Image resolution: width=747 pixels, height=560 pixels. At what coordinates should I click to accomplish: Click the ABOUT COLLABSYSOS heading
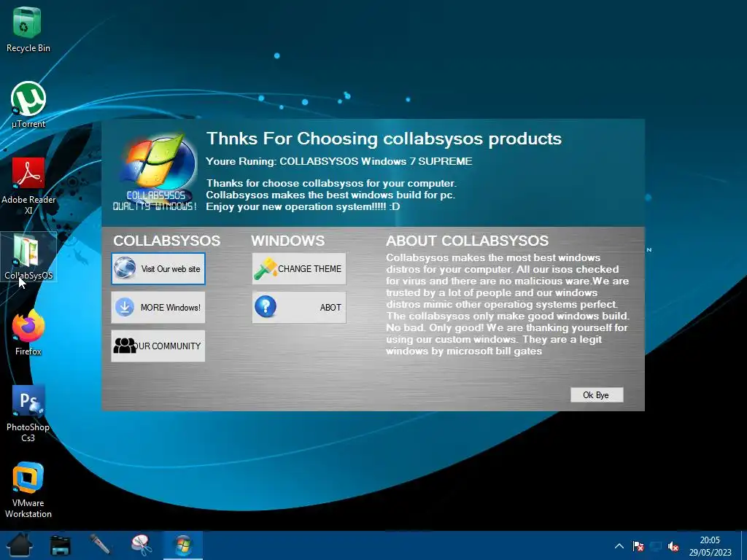point(468,241)
